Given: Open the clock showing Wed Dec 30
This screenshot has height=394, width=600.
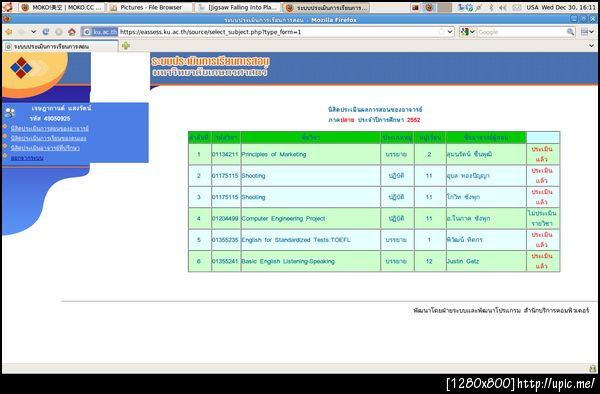Looking at the screenshot, I should [x=568, y=7].
